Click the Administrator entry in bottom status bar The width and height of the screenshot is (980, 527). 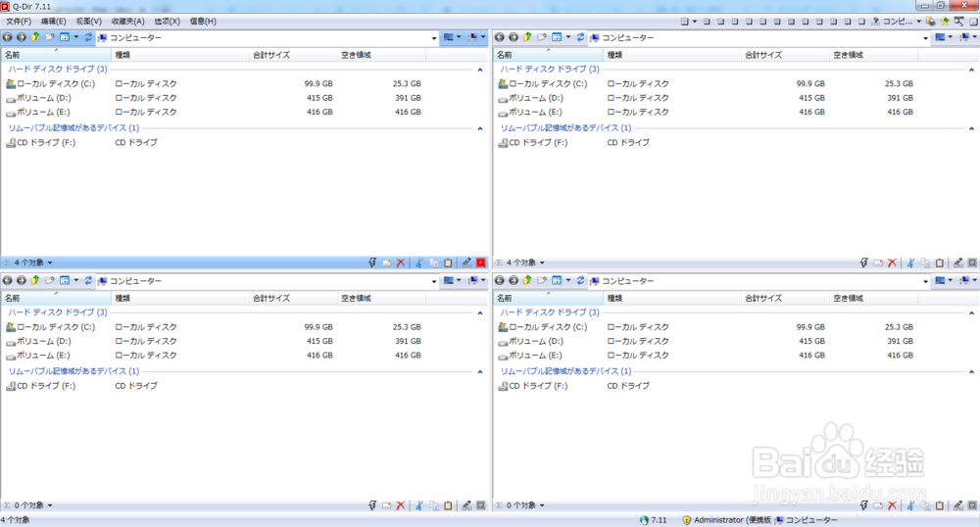coord(726,520)
